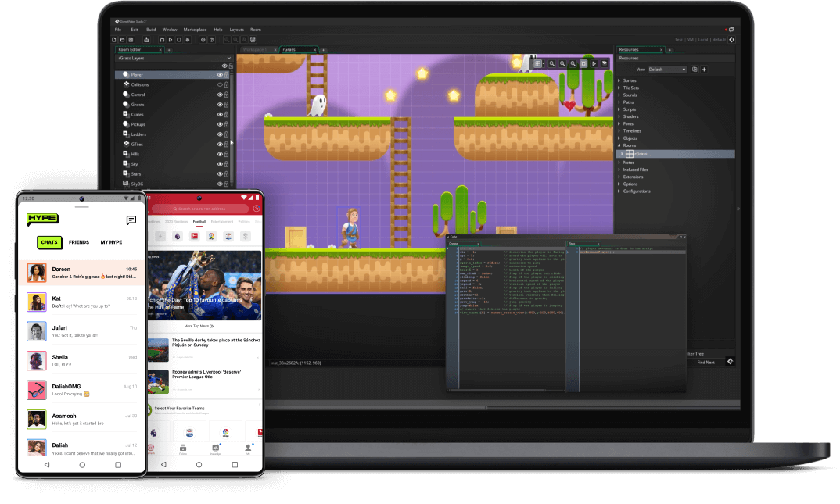The image size is (840, 504).
Task: Expand the Sprites resource folder
Action: click(619, 81)
